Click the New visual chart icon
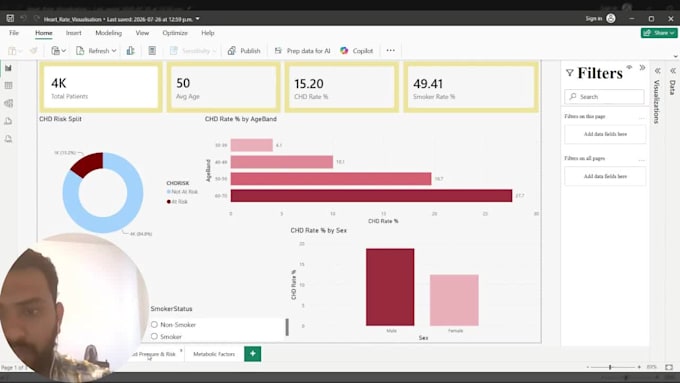680x383 pixels. click(x=131, y=51)
